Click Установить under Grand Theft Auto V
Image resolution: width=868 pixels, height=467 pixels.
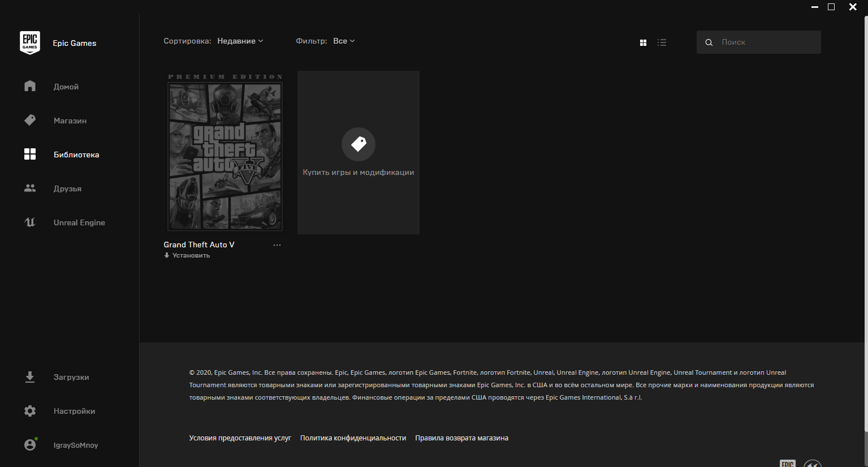(191, 255)
